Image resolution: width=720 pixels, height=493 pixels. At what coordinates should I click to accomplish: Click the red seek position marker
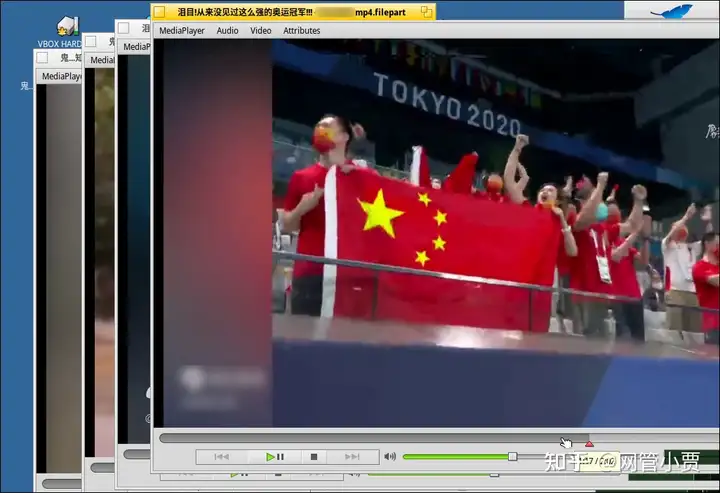(x=589, y=443)
